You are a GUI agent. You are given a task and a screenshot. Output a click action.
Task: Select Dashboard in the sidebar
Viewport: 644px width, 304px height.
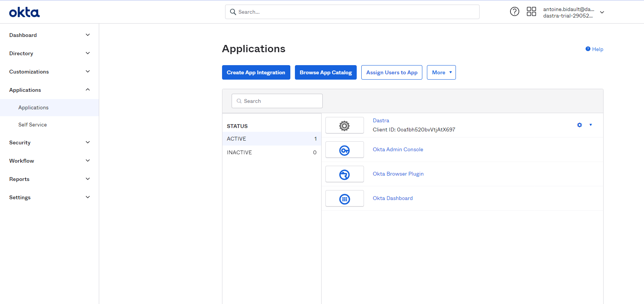pyautogui.click(x=23, y=35)
